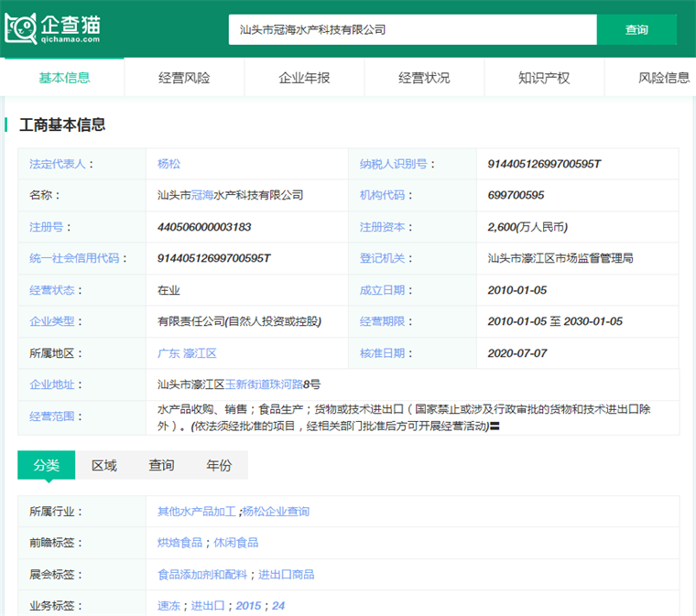The image size is (696, 616).
Task: Click the 企业地址 label link
Action: pos(52,384)
